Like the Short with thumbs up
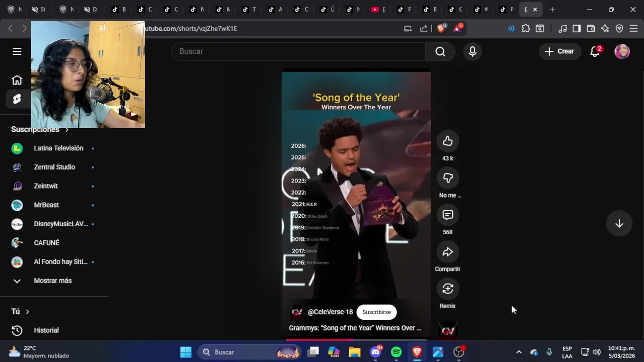Image resolution: width=644 pixels, height=362 pixels. point(448,141)
